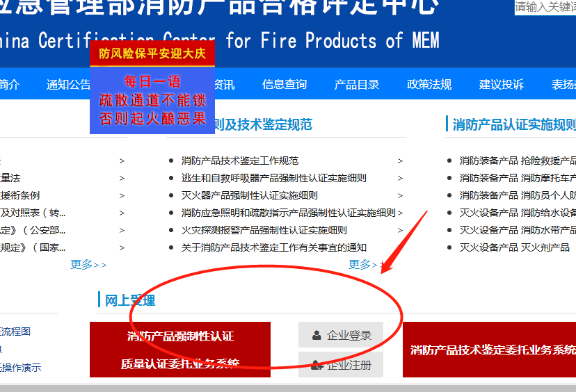Click 更多>> under the left column list
Viewport: 576px width, 392px height.
[88, 264]
